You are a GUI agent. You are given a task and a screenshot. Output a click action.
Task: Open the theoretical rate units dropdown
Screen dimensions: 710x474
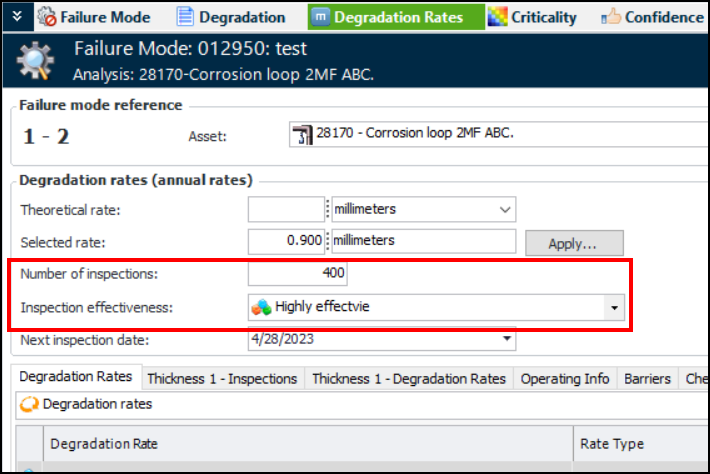(x=503, y=210)
